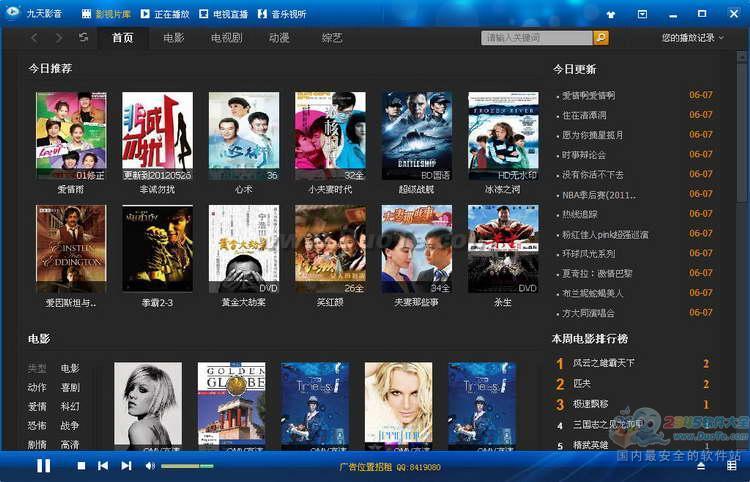Open 愿为你摘星摘月 update entry

pyautogui.click(x=593, y=135)
